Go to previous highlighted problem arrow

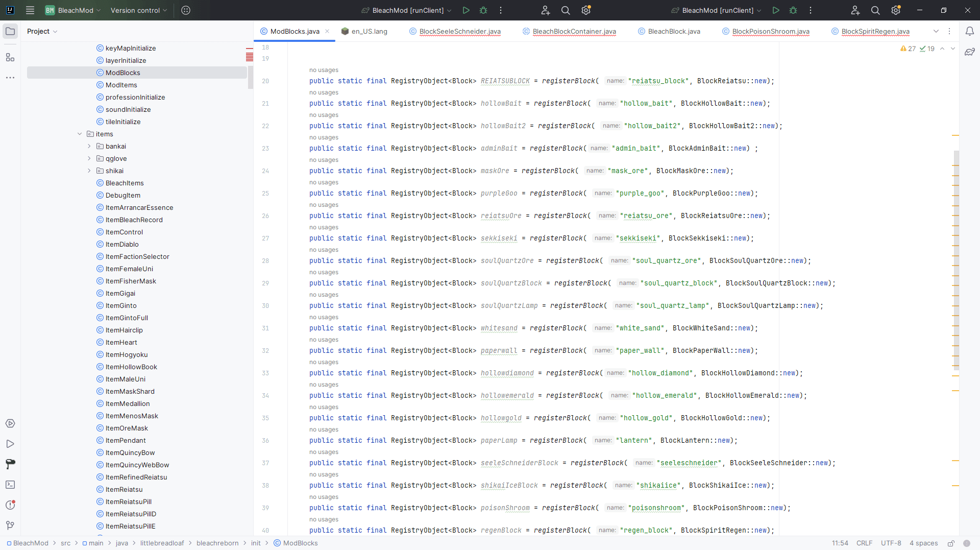942,49
